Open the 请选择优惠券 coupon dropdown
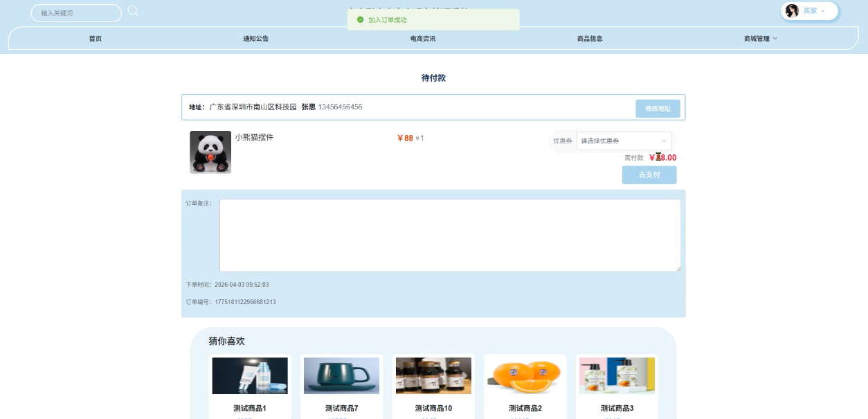The height and width of the screenshot is (419, 868). pyautogui.click(x=624, y=141)
